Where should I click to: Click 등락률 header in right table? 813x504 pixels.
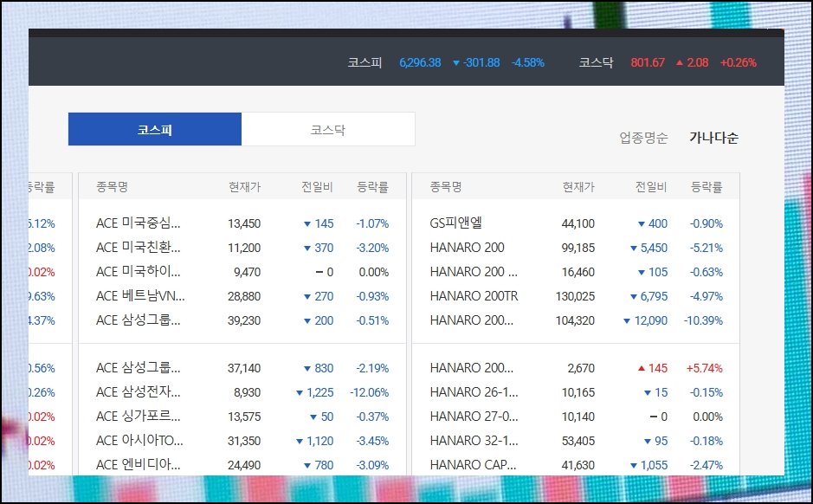coord(707,187)
